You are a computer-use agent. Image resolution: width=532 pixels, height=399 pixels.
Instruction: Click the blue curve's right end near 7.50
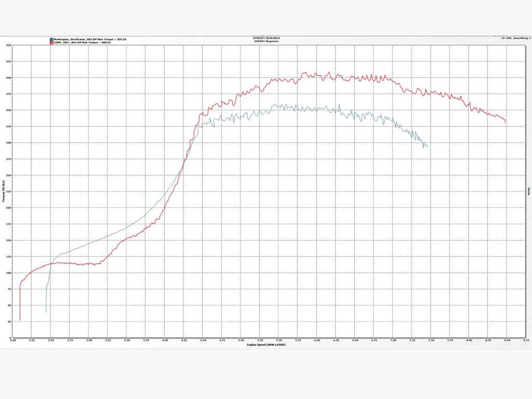[x=428, y=148]
